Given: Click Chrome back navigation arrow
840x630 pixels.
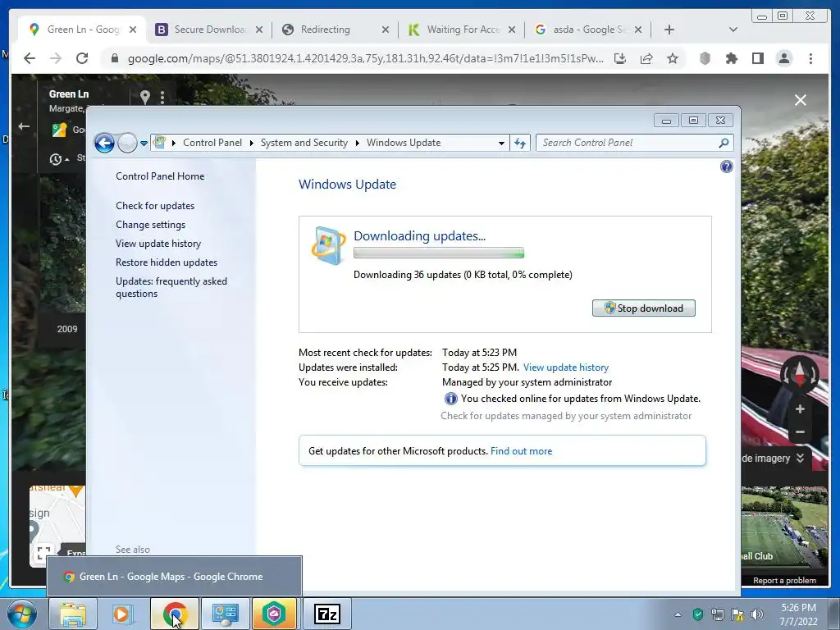Looking at the screenshot, I should [x=30, y=58].
